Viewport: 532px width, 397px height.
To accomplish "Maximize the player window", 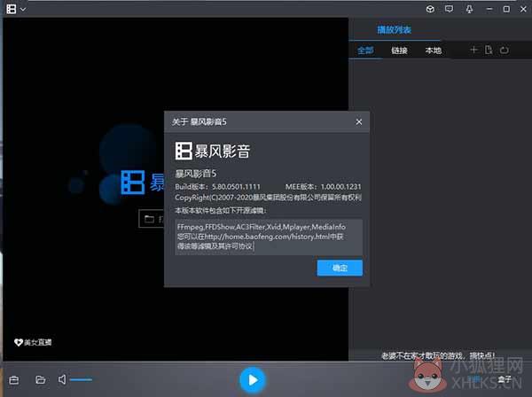I will coord(506,9).
